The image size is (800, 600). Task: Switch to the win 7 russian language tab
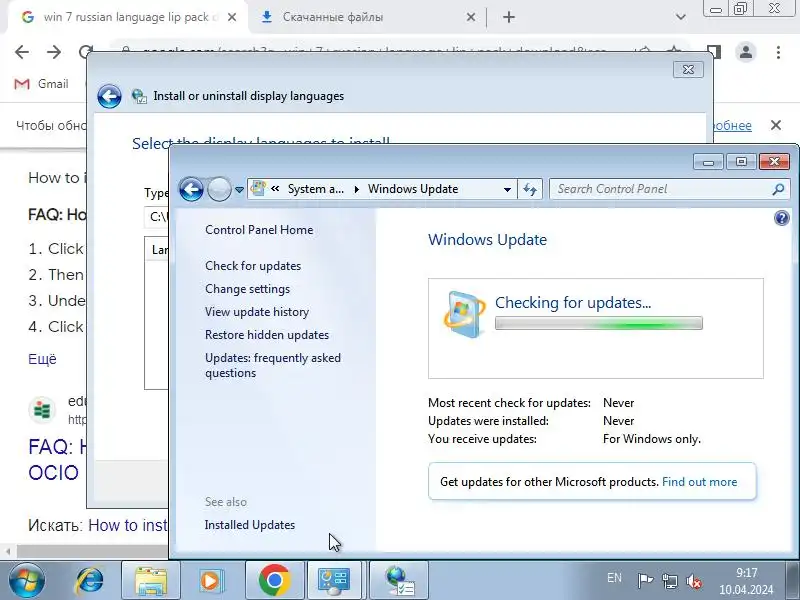coord(130,17)
